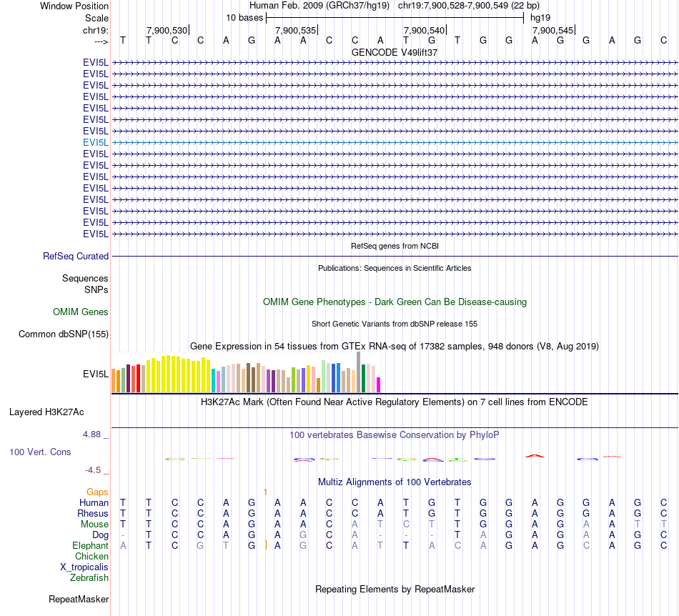
Task: Select the Mouse species row label
Action: pos(94,525)
